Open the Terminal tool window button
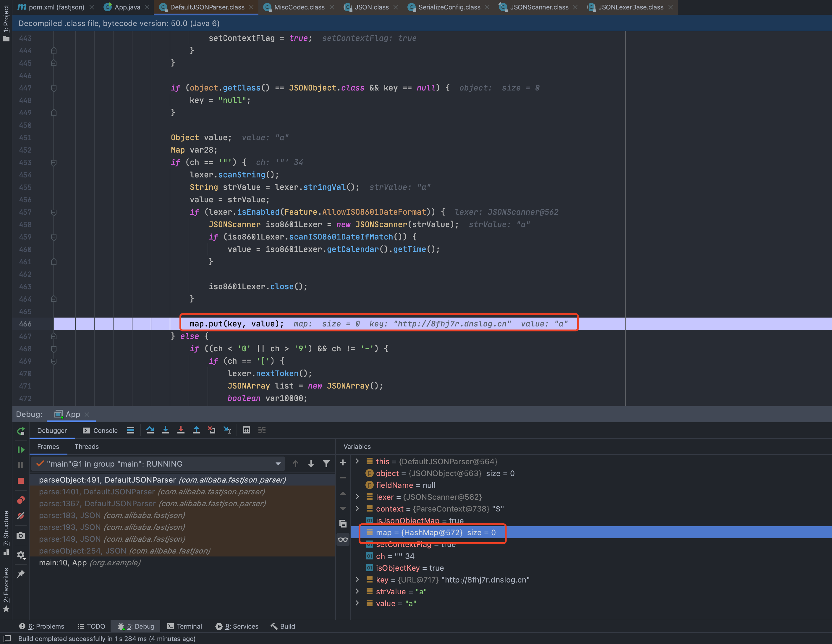832x644 pixels. click(x=185, y=626)
